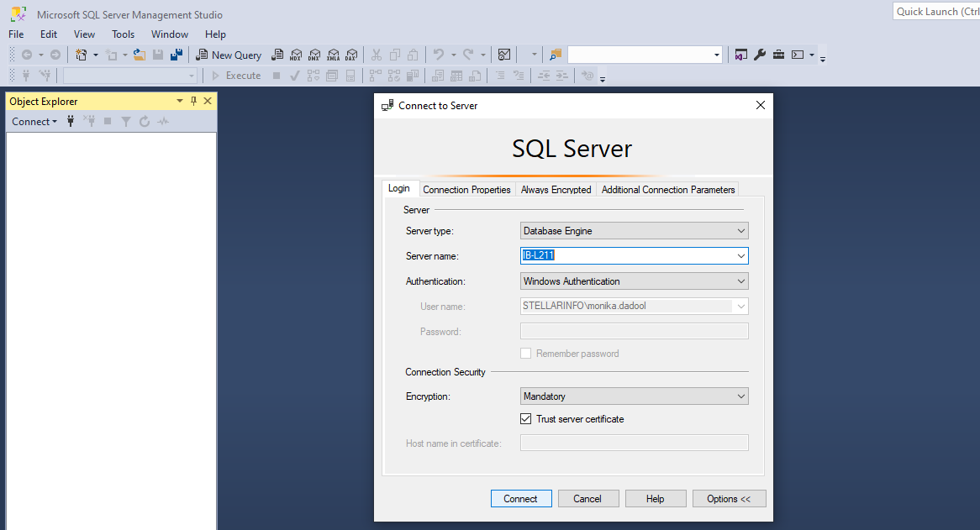
Task: Open the Object Explorer window options arrow
Action: pyautogui.click(x=179, y=101)
